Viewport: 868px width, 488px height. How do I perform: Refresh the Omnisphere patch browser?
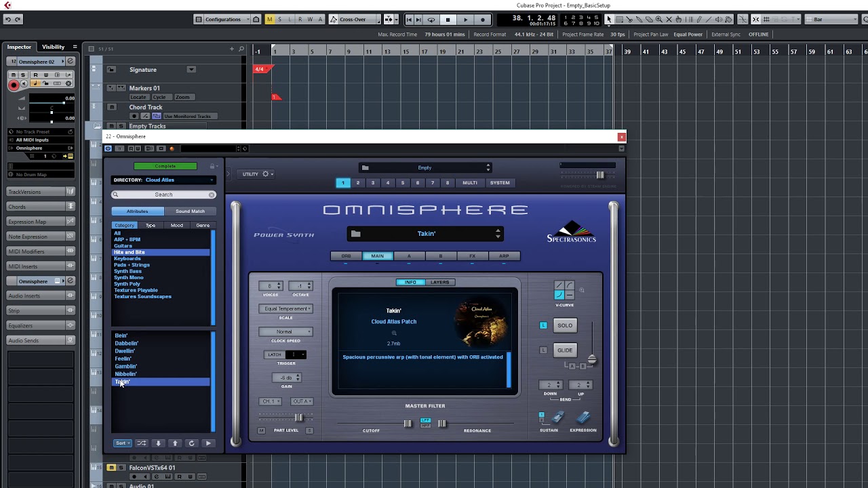point(191,443)
